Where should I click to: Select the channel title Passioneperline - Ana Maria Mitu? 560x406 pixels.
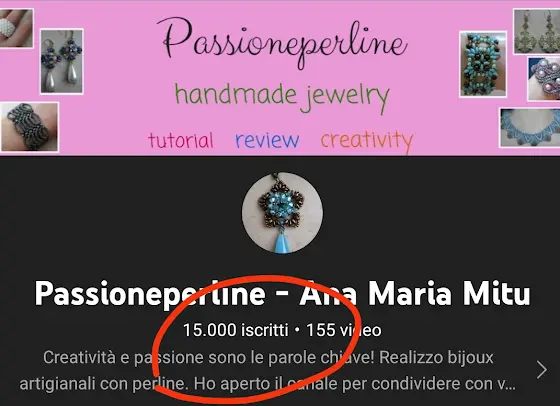[x=282, y=294]
